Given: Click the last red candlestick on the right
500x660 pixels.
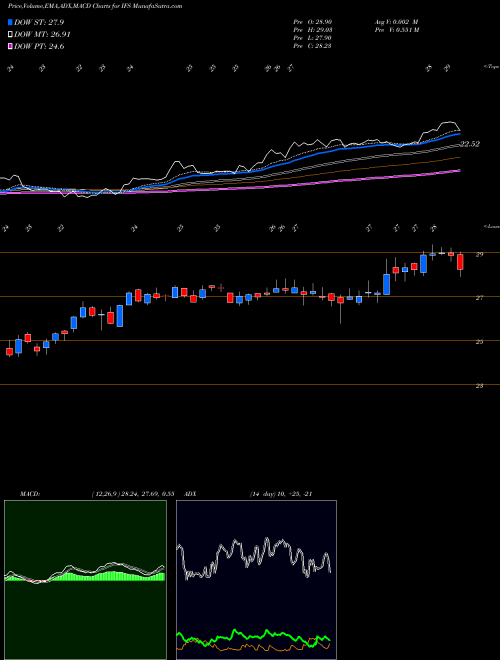Looking at the screenshot, I should click(460, 262).
